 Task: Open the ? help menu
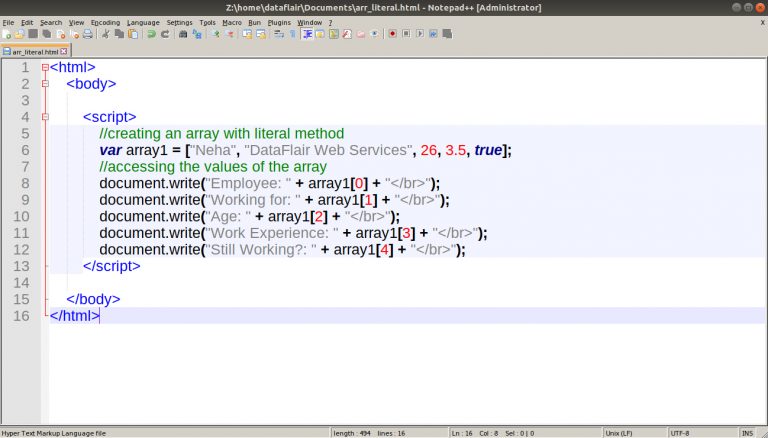[x=330, y=23]
